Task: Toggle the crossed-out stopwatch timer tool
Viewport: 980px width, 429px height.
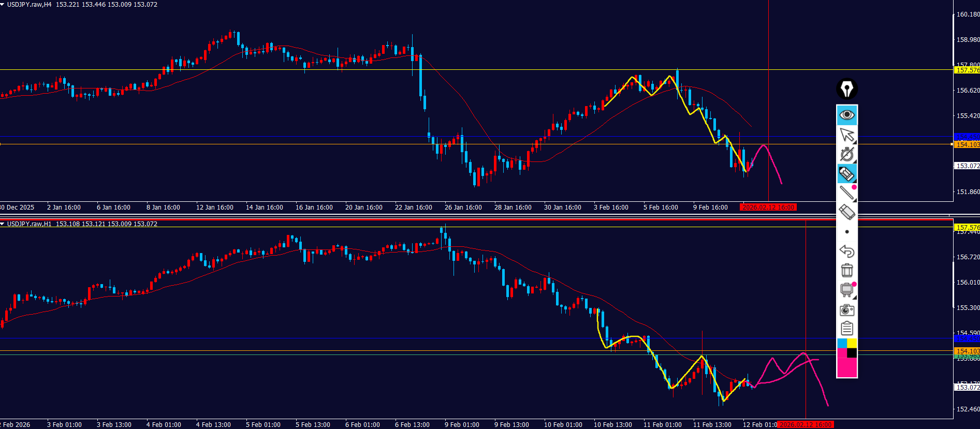Action: pyautogui.click(x=846, y=154)
